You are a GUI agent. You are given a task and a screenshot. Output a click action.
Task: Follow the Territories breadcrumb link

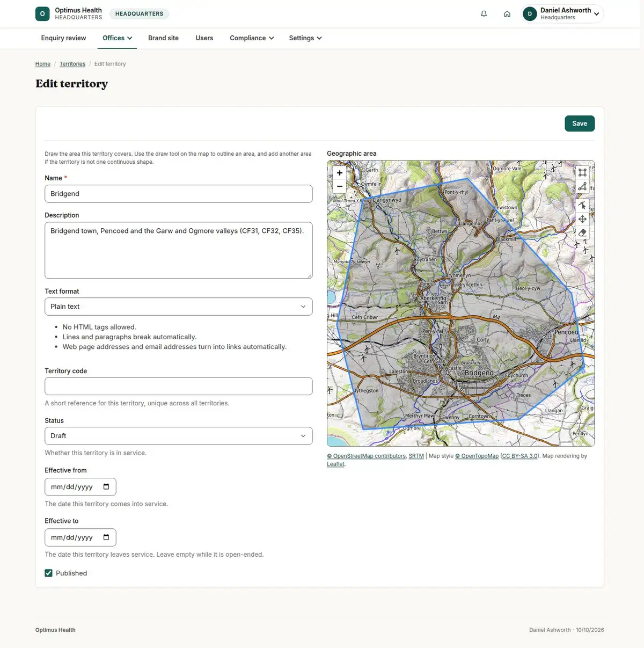(72, 64)
